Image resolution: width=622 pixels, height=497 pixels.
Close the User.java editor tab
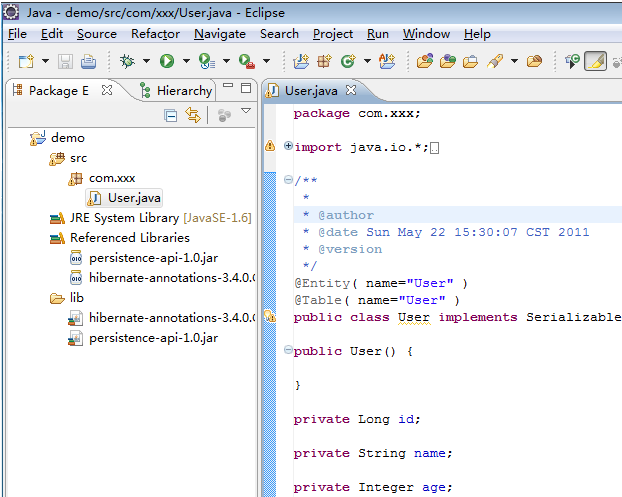point(350,91)
